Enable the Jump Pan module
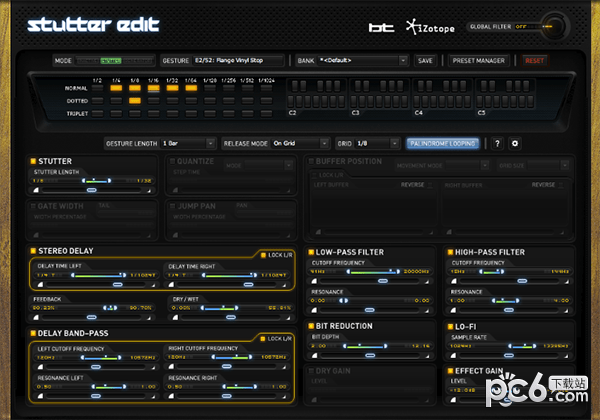 [x=172, y=206]
